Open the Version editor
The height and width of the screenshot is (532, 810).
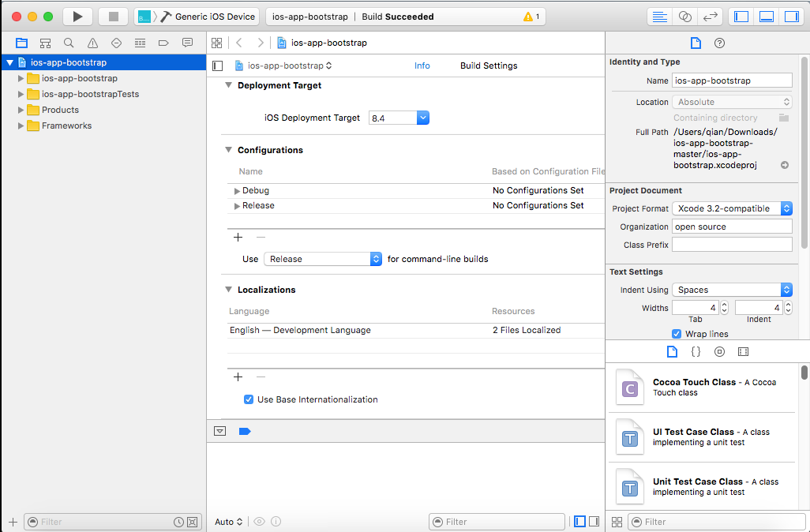tap(710, 17)
